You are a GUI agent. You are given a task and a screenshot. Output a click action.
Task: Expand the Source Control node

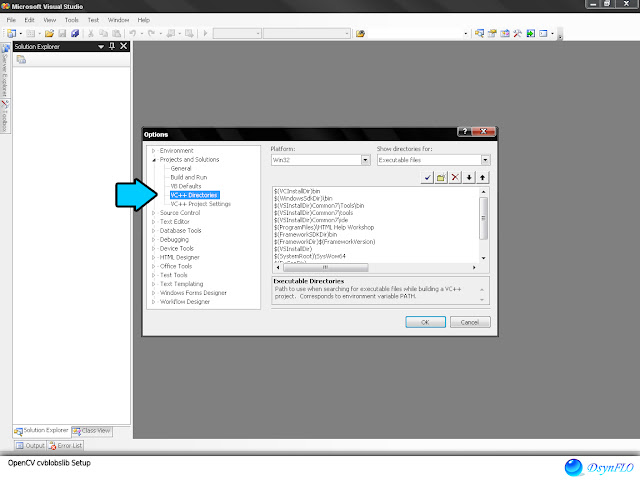[x=154, y=213]
